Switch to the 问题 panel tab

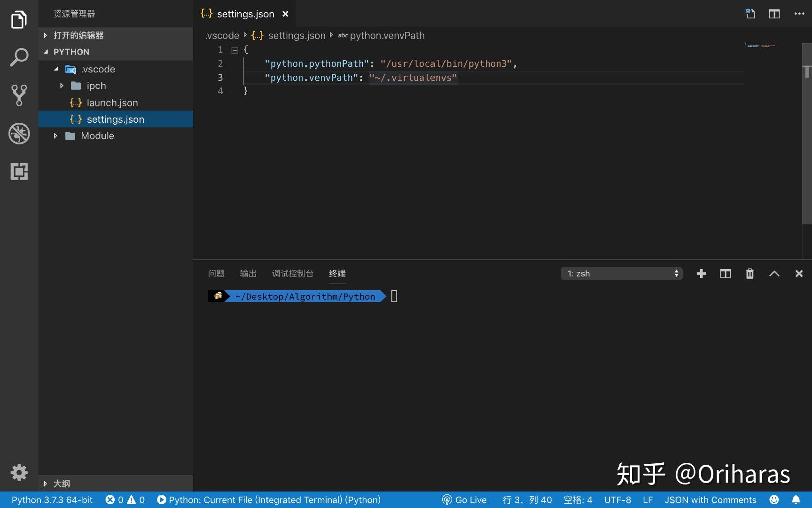(216, 273)
